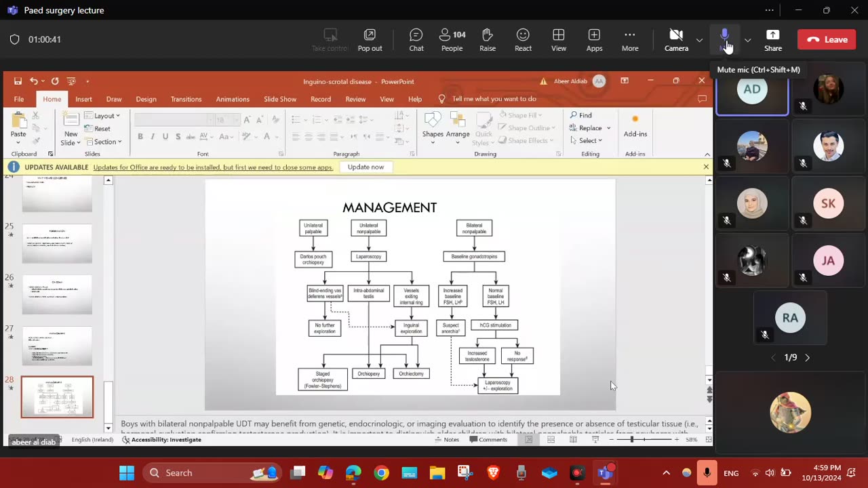Screen dimensions: 868x488
Task: Collapse the PowerPoint ribbon
Action: pyautogui.click(x=707, y=154)
